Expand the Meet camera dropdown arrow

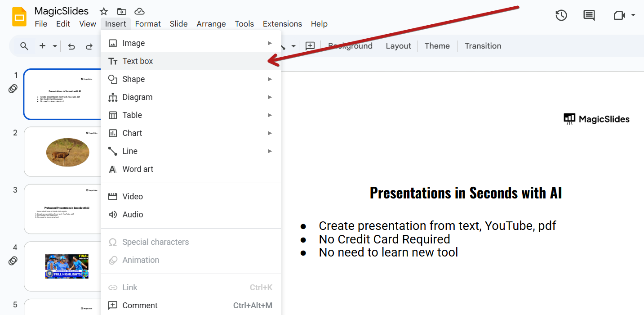[633, 15]
